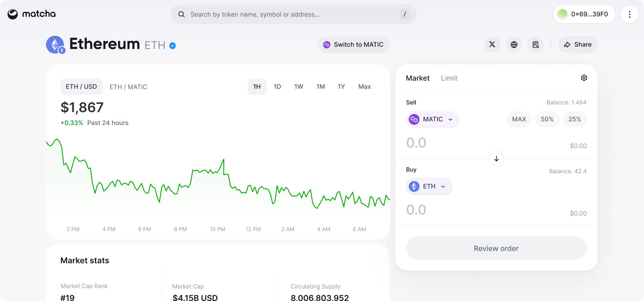Click the +0.33% change value
The width and height of the screenshot is (644, 301).
point(72,123)
